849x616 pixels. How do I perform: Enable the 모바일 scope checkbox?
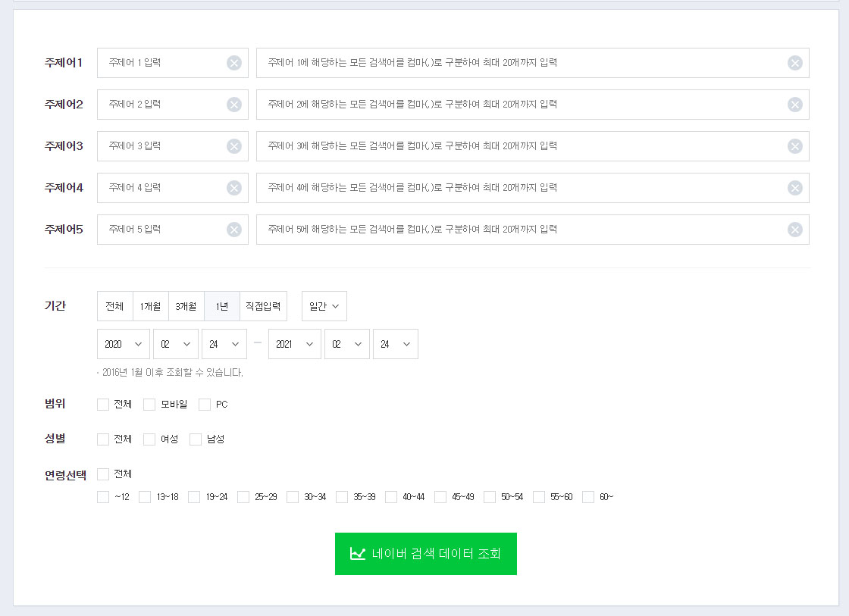[149, 404]
